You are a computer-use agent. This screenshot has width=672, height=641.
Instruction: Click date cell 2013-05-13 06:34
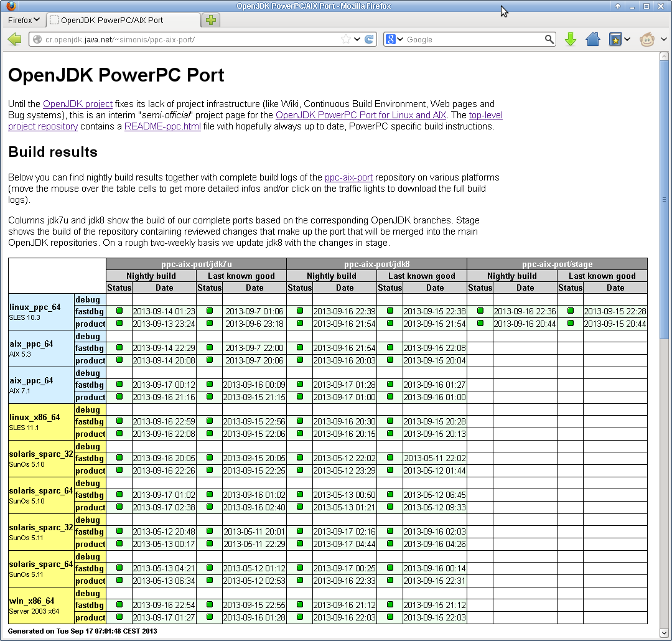coord(164,581)
